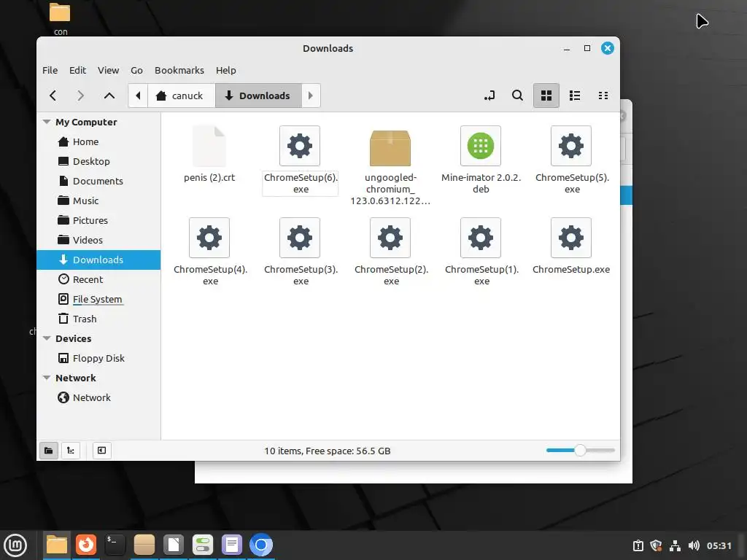The width and height of the screenshot is (747, 560).
Task: Open the network tray icon
Action: (x=675, y=545)
